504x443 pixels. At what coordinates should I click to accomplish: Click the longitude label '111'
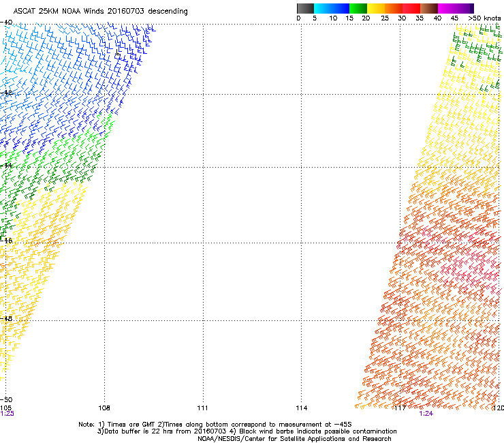pyautogui.click(x=202, y=408)
